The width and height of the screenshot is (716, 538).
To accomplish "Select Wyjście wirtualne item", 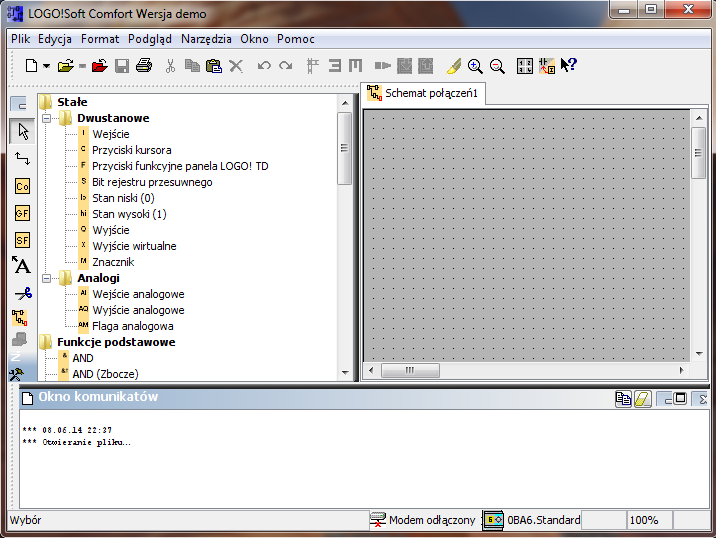I will click(134, 246).
